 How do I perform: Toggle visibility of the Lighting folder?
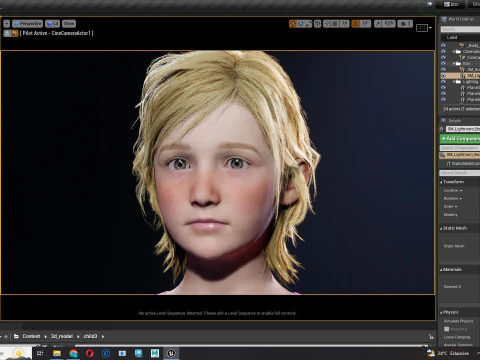(443, 82)
